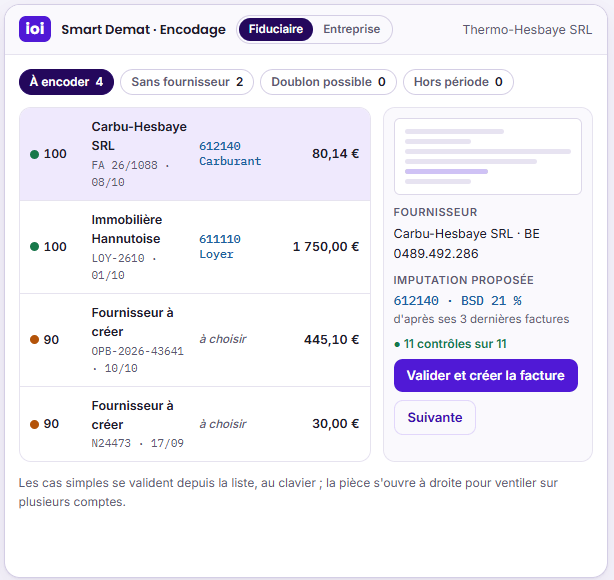Click the 80,14 € amount

pos(335,154)
